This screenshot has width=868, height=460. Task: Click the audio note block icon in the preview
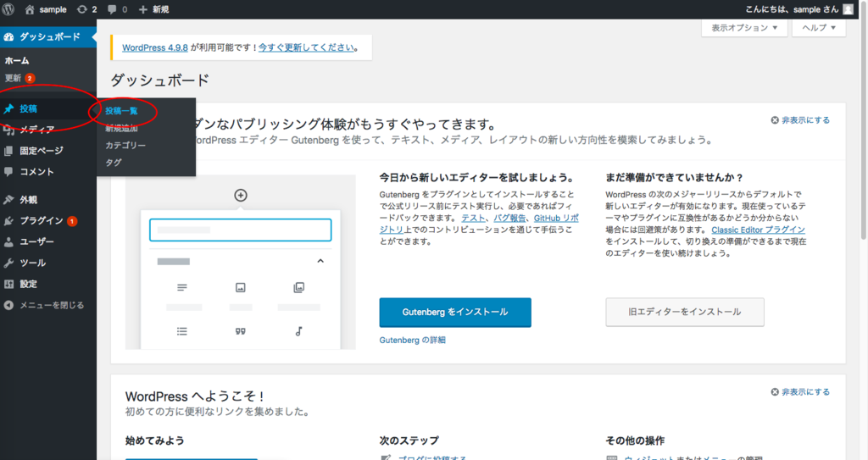(x=299, y=331)
